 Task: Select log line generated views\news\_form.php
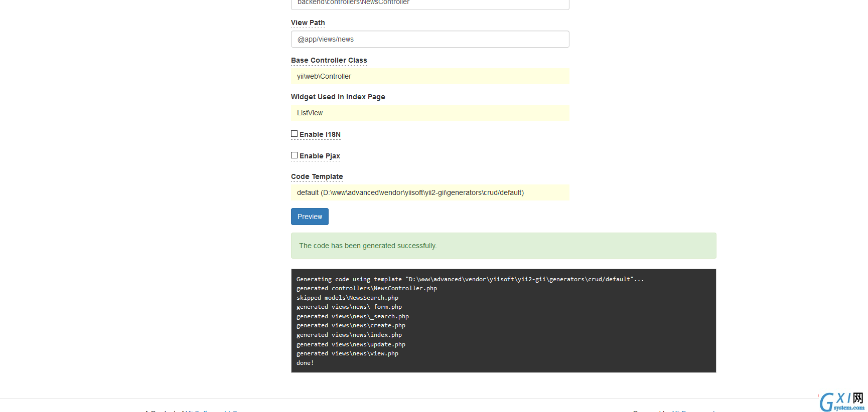349,307
